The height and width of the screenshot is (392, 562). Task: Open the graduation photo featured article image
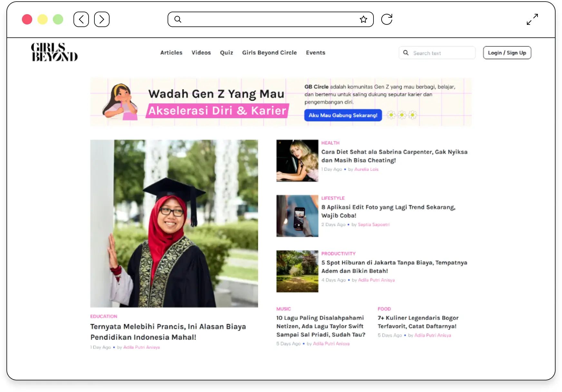pos(174,223)
